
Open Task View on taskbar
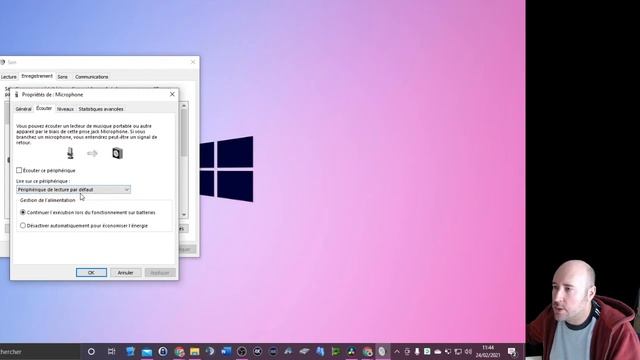tap(111, 351)
